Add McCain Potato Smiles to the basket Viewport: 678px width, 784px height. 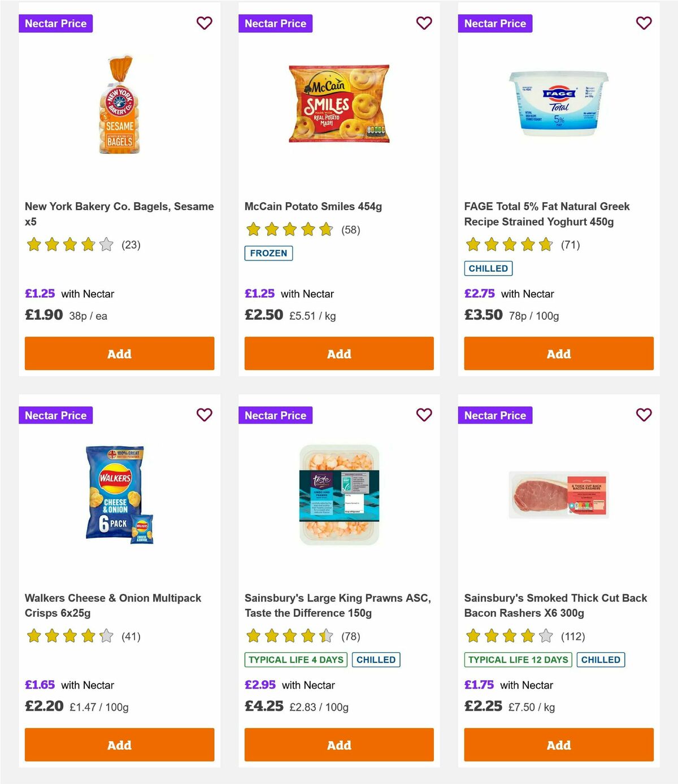click(338, 353)
